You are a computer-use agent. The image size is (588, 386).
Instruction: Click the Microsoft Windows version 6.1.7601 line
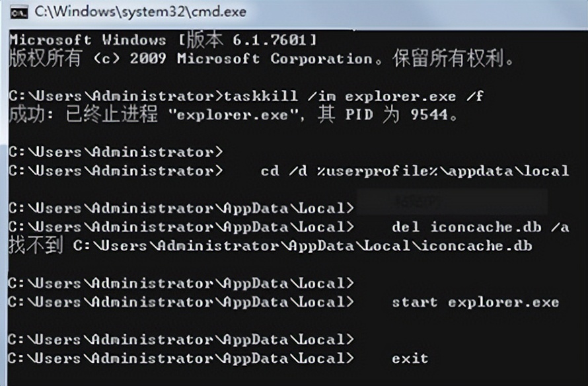pos(163,40)
